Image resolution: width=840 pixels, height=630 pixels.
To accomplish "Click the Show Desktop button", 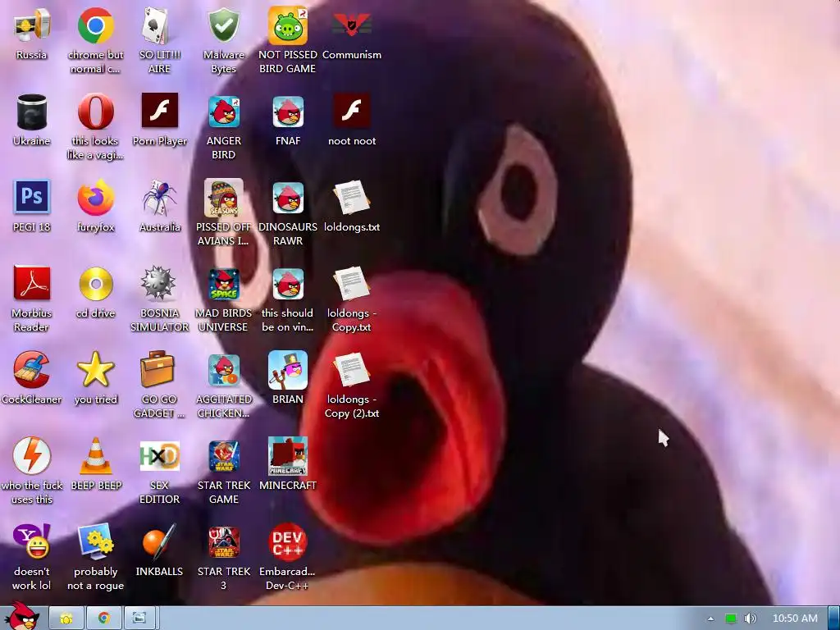I will coord(834,619).
